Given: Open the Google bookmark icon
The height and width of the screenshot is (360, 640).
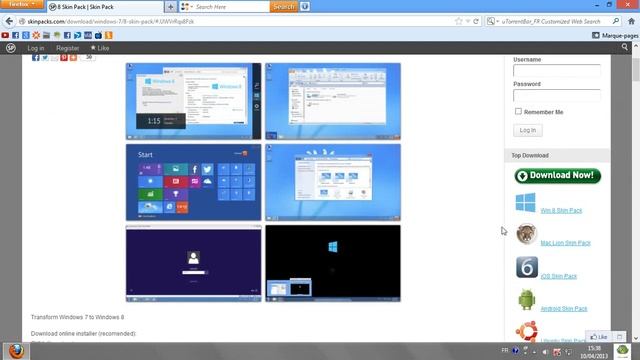Looking at the screenshot, I should pos(26,36).
